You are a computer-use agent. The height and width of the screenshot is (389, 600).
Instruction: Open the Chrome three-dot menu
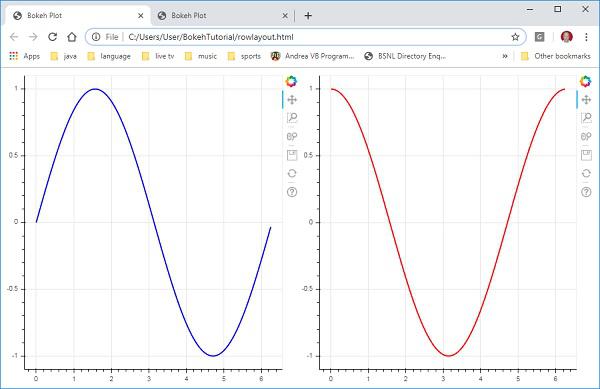pyautogui.click(x=586, y=37)
